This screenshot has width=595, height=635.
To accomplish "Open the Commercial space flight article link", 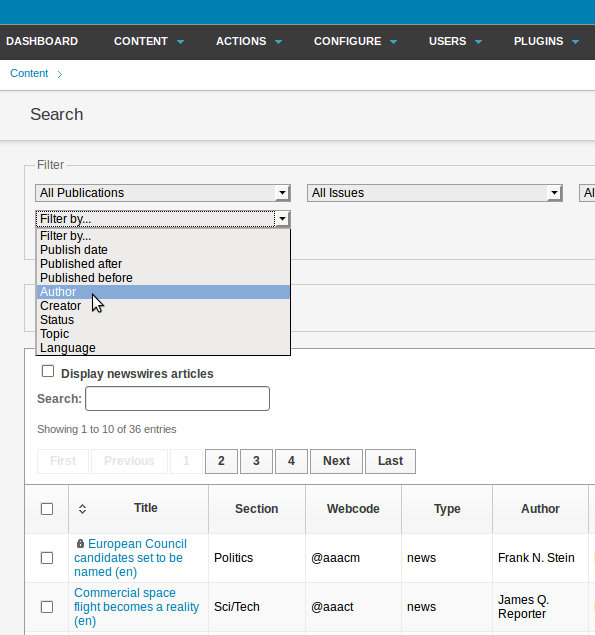I will tap(136, 607).
